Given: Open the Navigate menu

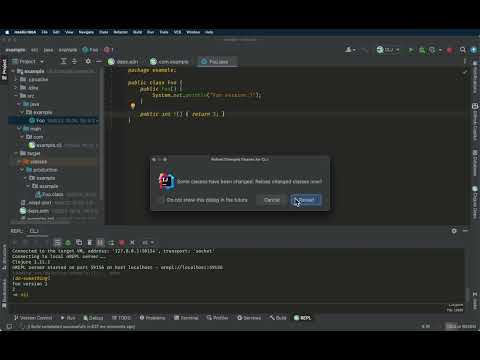Looking at the screenshot, I should (x=86, y=32).
